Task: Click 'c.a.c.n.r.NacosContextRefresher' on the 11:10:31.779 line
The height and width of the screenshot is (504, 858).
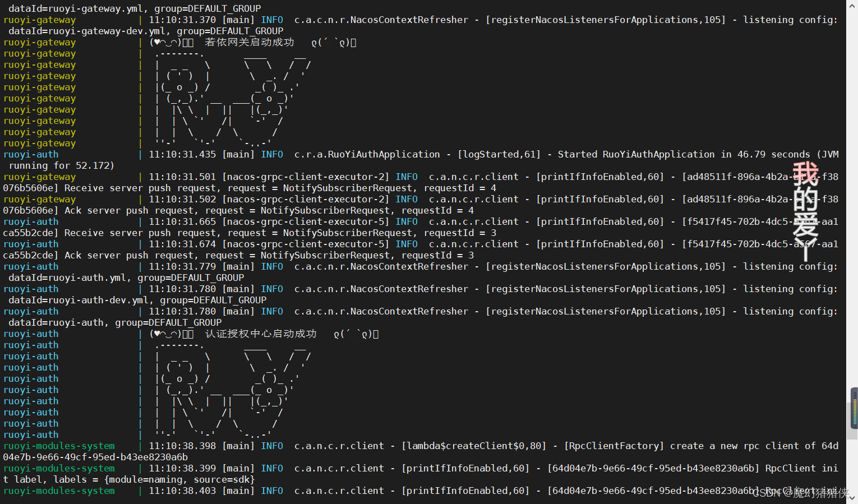Action: click(x=381, y=266)
